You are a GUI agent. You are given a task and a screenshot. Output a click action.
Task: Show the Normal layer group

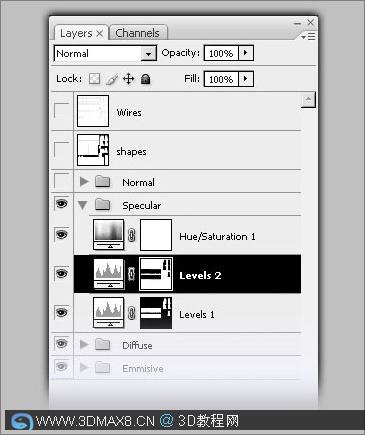pyautogui.click(x=62, y=181)
